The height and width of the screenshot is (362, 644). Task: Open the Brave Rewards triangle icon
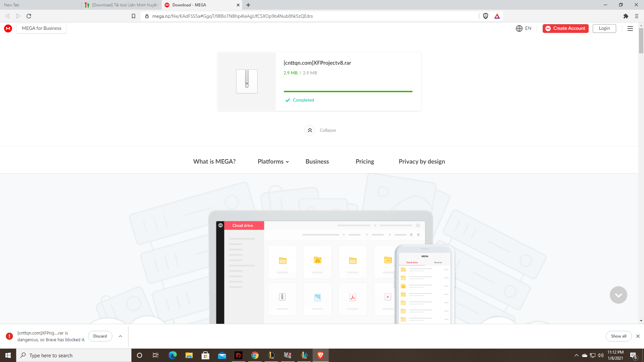click(x=497, y=16)
